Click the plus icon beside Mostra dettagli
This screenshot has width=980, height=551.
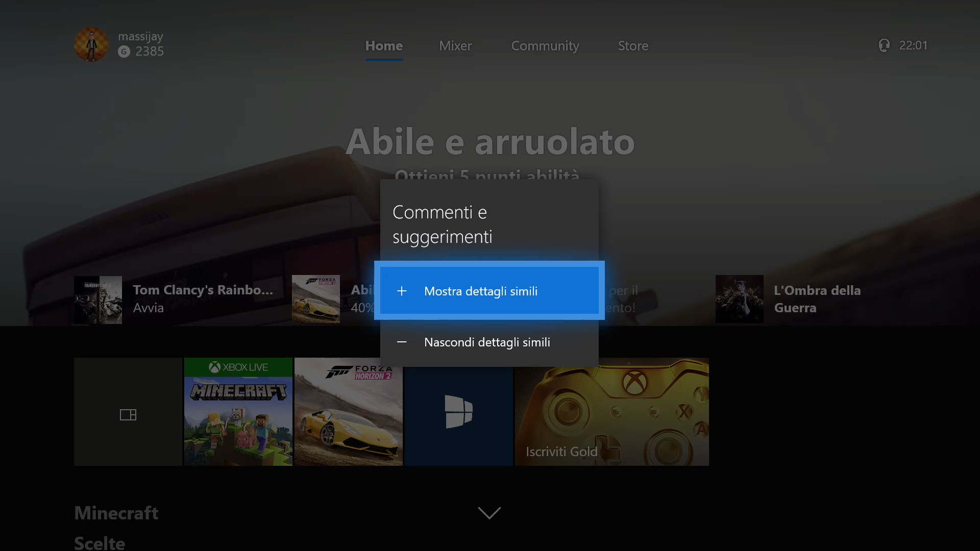402,291
